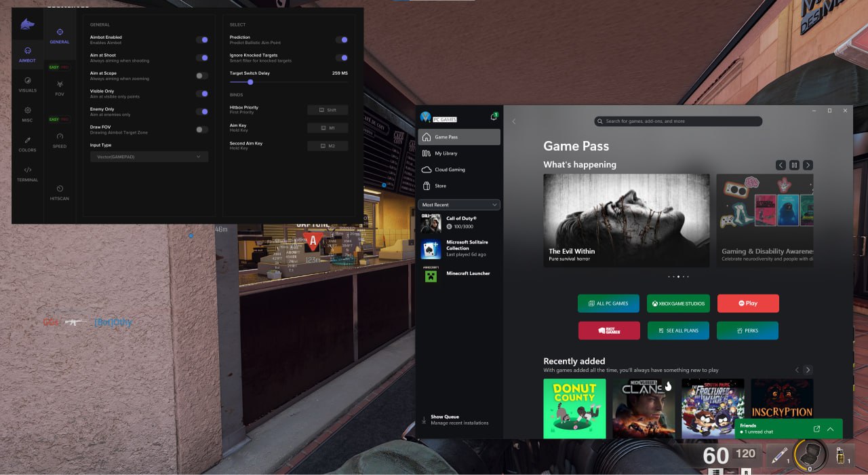Image resolution: width=868 pixels, height=475 pixels.
Task: Click the XBOX GAME STUDIOS button
Action: pos(678,303)
